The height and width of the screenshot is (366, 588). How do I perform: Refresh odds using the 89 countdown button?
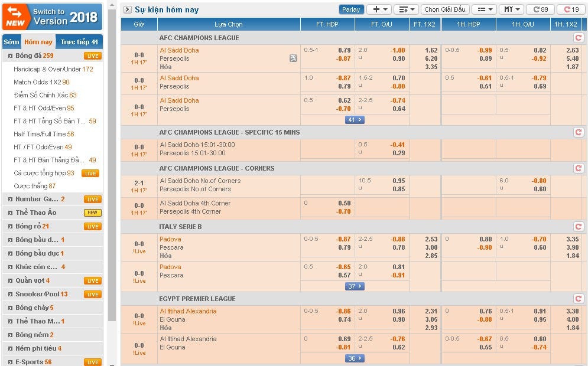click(540, 9)
